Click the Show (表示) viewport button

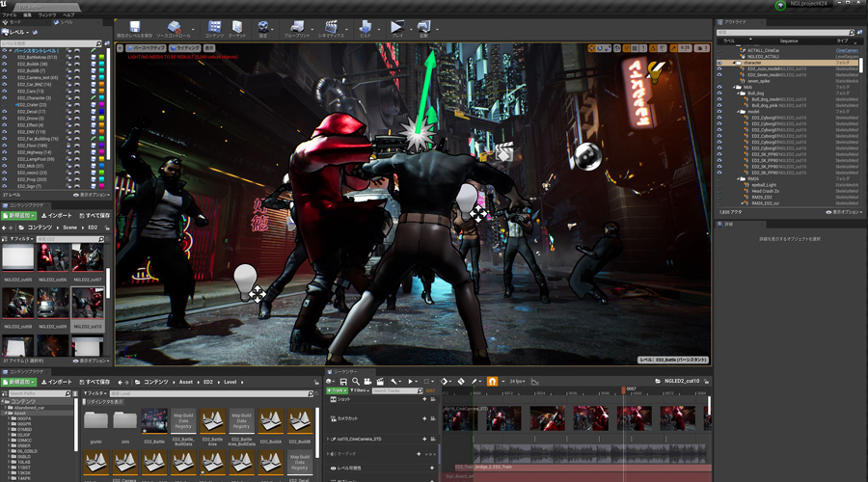coord(210,48)
